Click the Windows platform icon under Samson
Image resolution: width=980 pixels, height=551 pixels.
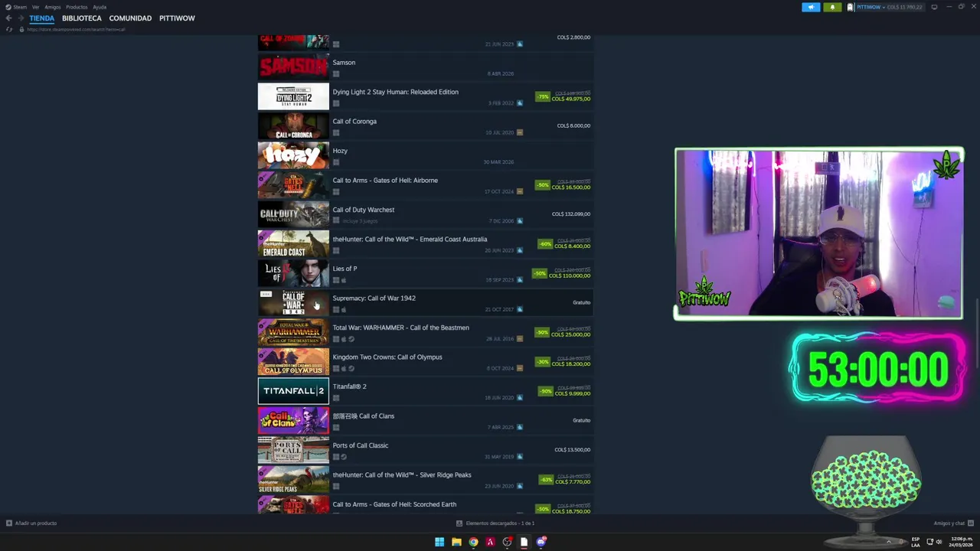click(x=336, y=74)
